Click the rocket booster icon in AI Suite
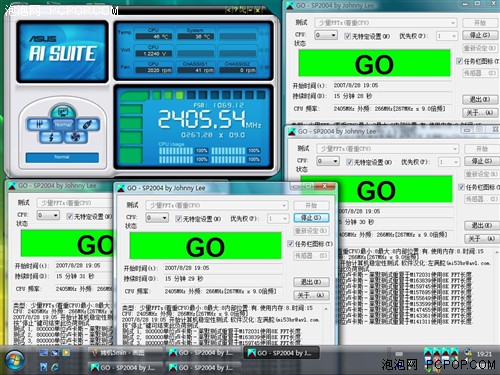The image size is (500, 375). [87, 125]
